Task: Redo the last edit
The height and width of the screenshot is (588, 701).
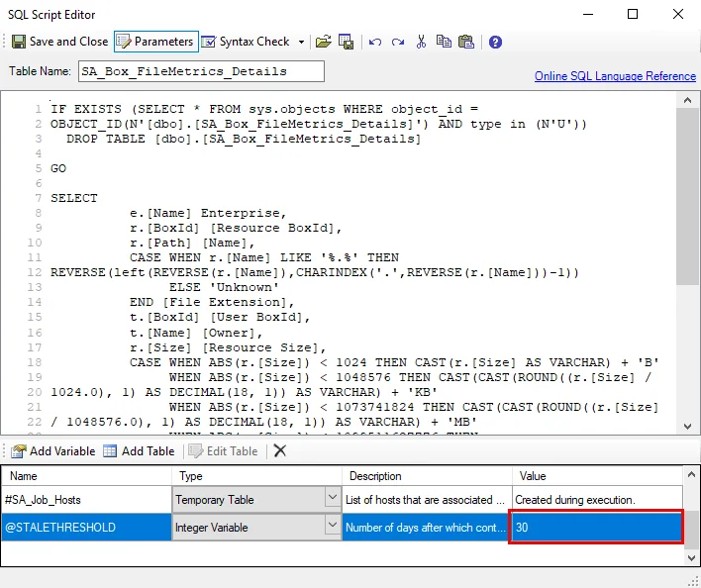Action: point(397,42)
